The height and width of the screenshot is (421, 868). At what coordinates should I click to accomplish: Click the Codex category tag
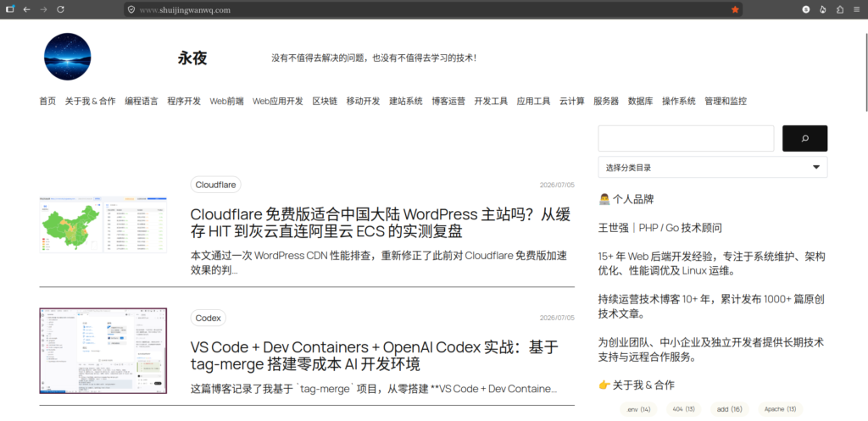209,319
